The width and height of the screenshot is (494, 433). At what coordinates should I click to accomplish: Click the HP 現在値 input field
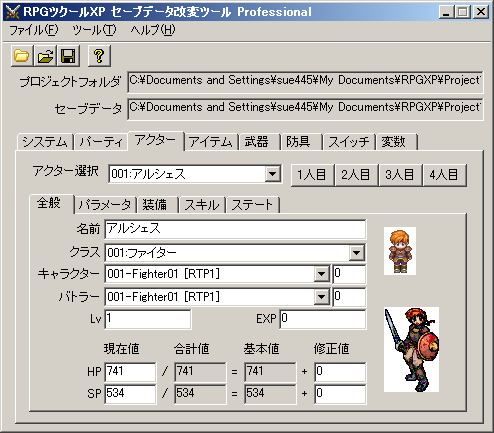pos(130,372)
